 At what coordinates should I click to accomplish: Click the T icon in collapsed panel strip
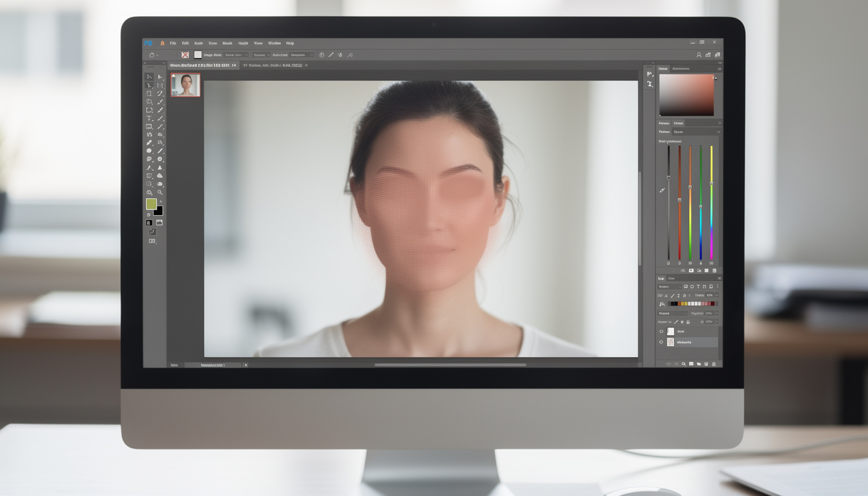pos(650,84)
